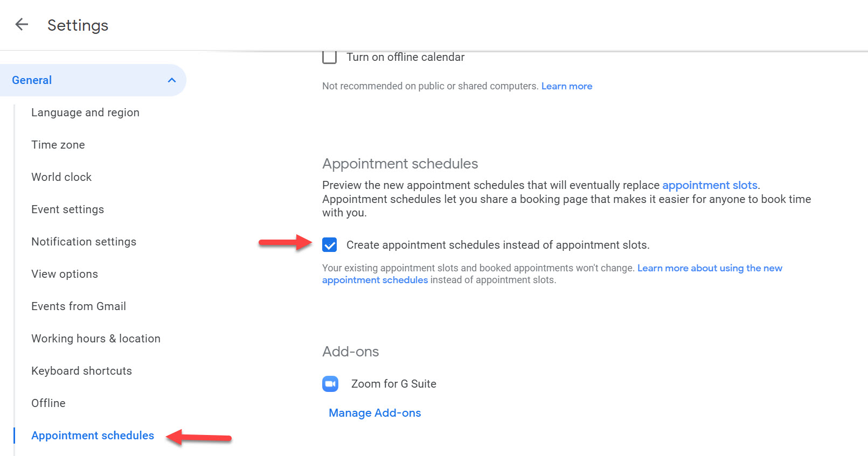Enable the Turn on offline calendar checkbox
The height and width of the screenshot is (456, 868).
pos(330,57)
